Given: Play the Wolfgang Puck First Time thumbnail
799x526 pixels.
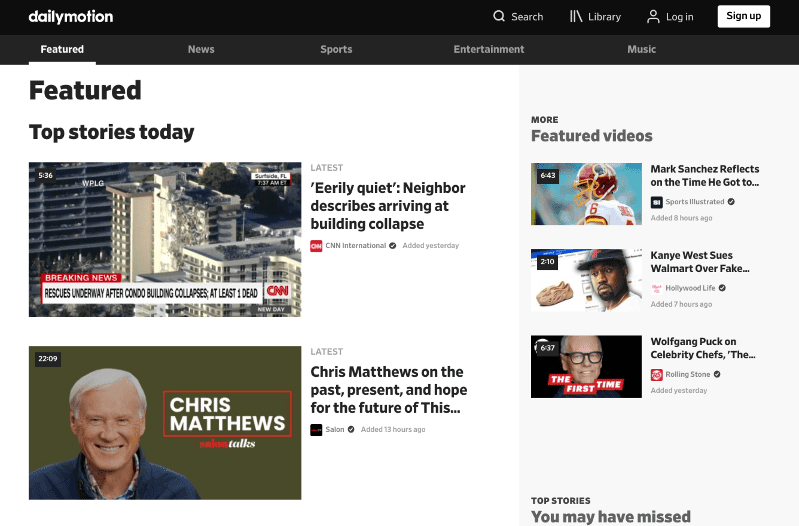Looking at the screenshot, I should [587, 366].
